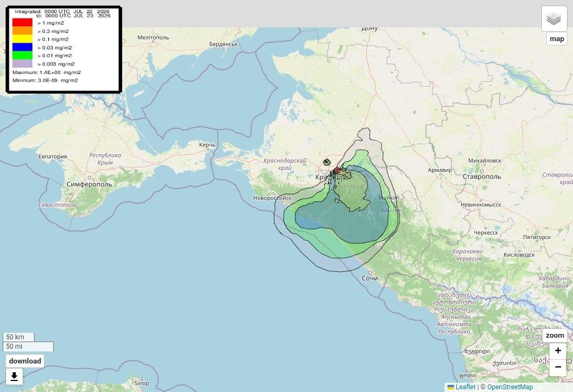Screen dimensions: 573x392
Task: Open the OpenStreetMap attribution link
Action: tap(510, 387)
